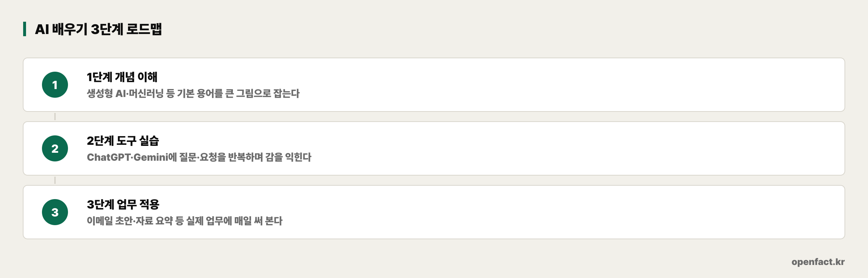
Task: Click the connector line between steps 1 and 2
Action: 55,117
